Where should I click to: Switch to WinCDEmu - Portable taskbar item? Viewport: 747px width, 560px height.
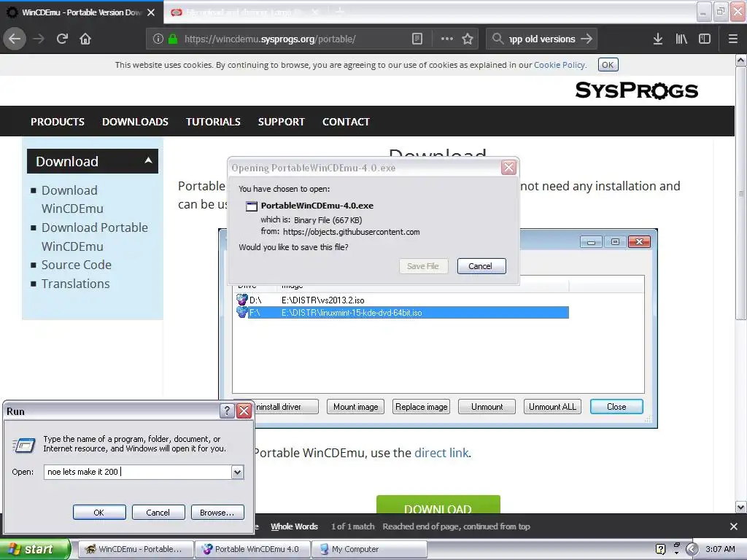pyautogui.click(x=136, y=549)
